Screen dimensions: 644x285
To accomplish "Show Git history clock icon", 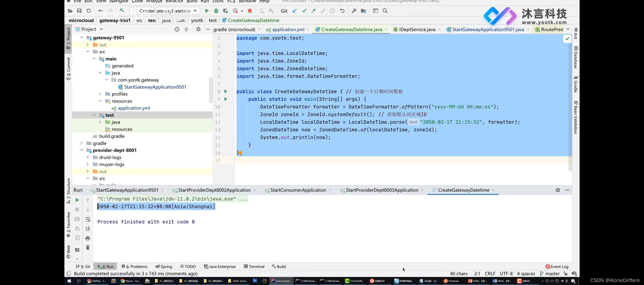I will 332,11.
